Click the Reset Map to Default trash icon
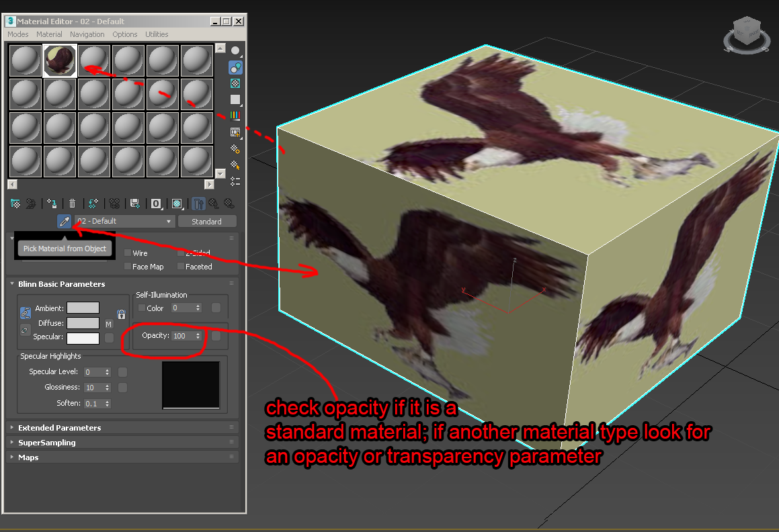779x532 pixels. point(72,203)
